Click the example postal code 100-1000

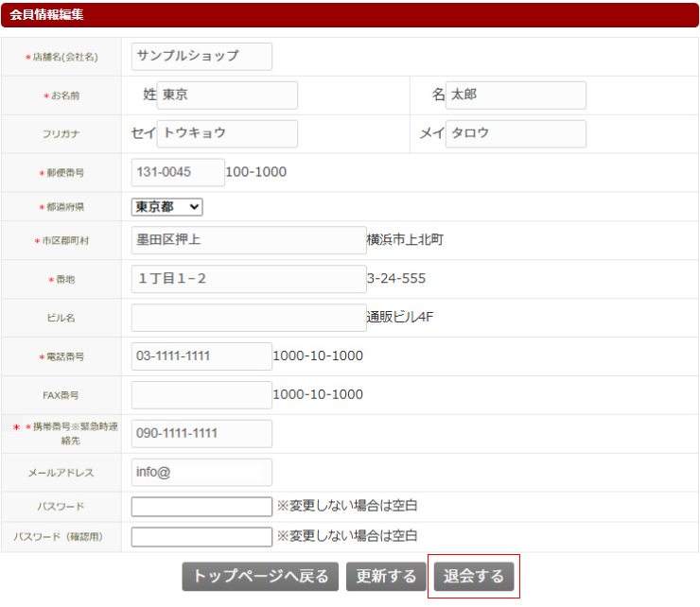(255, 172)
